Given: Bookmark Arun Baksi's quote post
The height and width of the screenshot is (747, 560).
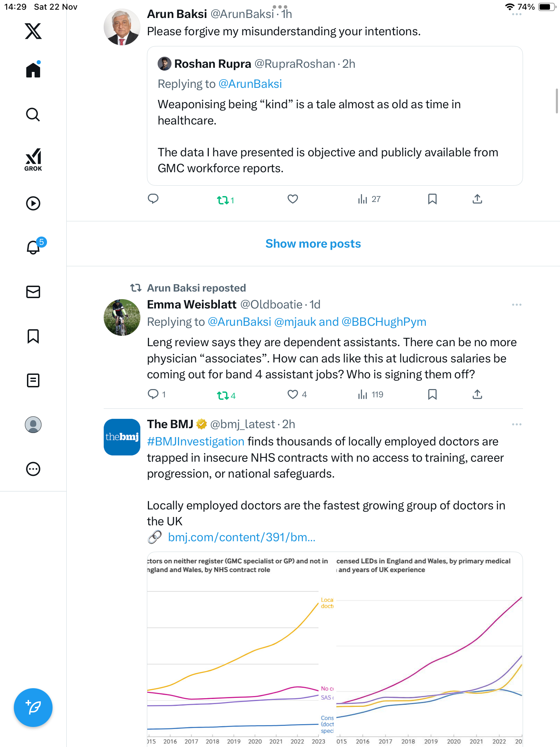Looking at the screenshot, I should coord(432,199).
